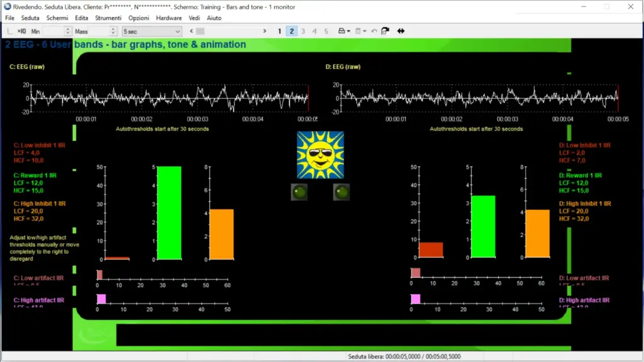Click the right green indicator light
644x362 pixels.
[x=341, y=192]
